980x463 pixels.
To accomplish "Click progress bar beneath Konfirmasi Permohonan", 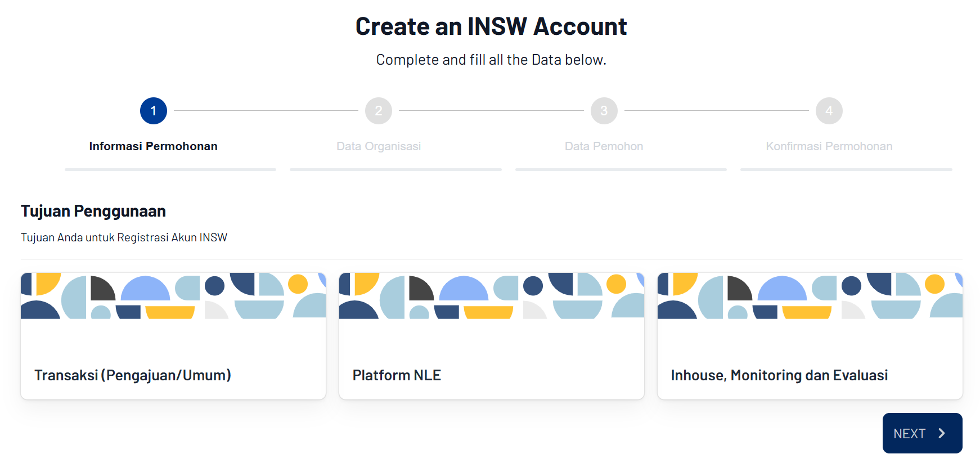I will [846, 169].
